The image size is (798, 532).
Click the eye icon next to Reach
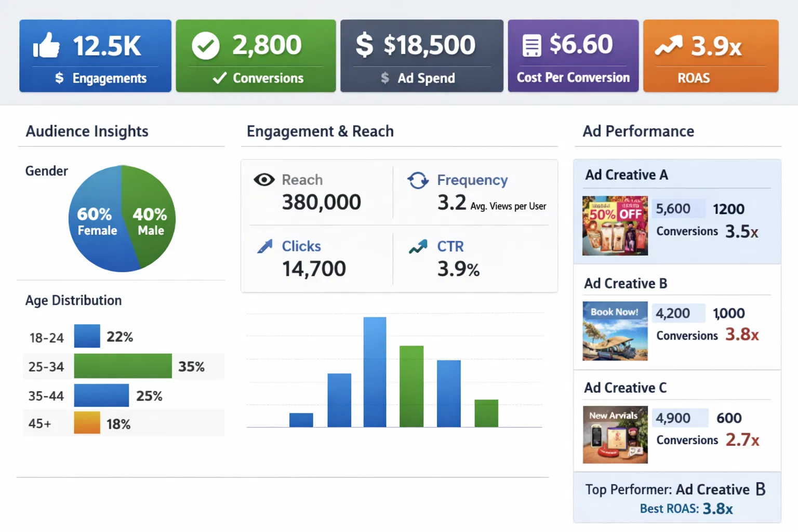pyautogui.click(x=264, y=180)
